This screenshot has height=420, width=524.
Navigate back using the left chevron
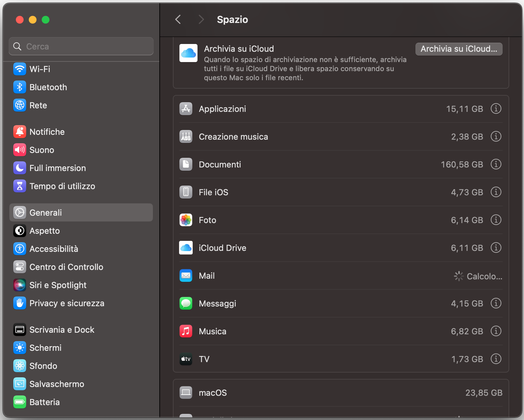click(x=178, y=19)
